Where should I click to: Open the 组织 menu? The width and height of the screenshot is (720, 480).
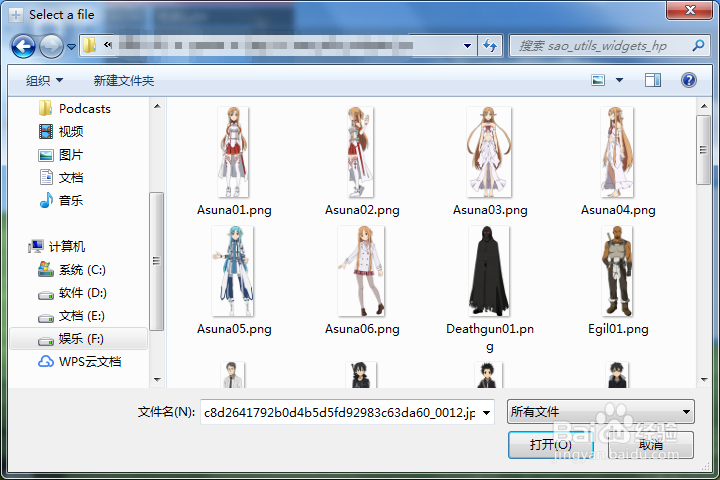point(45,81)
